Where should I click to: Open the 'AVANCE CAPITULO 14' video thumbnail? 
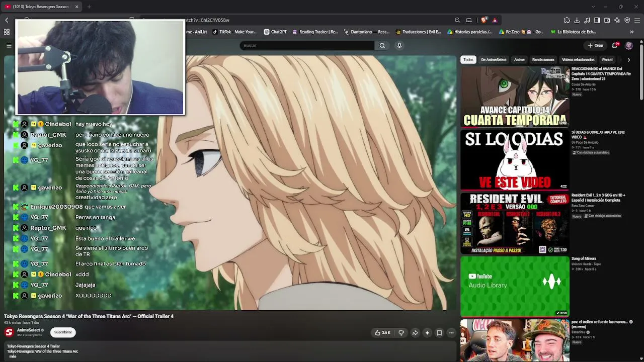(515, 97)
